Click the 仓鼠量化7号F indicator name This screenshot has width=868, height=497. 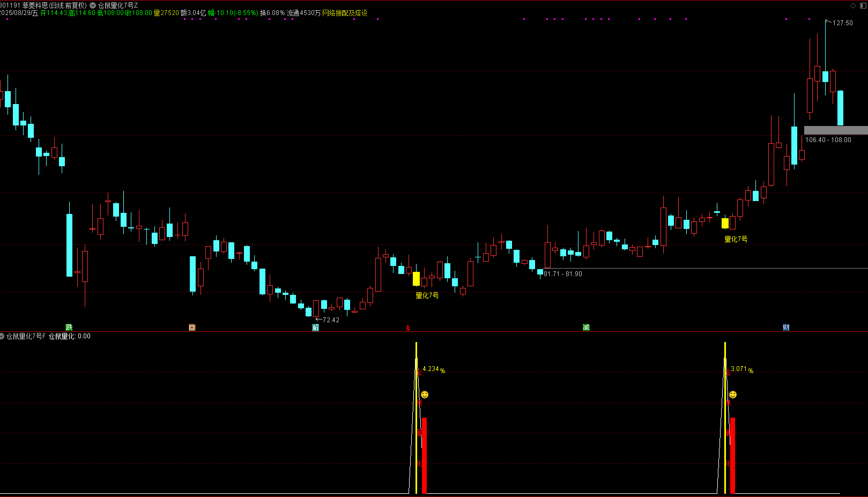coord(26,336)
